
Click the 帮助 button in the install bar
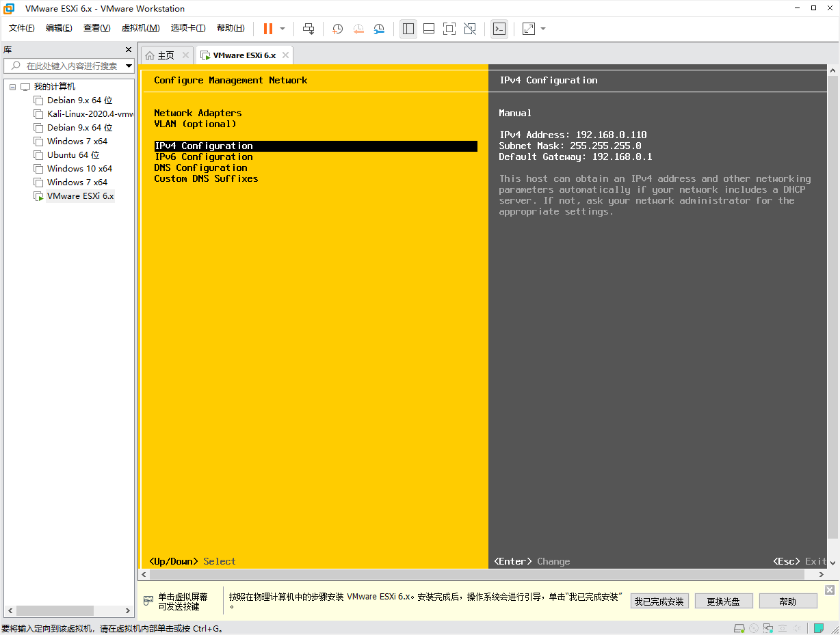788,602
